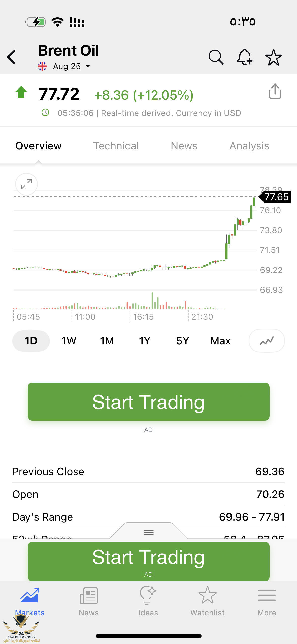This screenshot has height=644, width=297.
Task: Open News in bottom navigation bar
Action: coord(89,601)
